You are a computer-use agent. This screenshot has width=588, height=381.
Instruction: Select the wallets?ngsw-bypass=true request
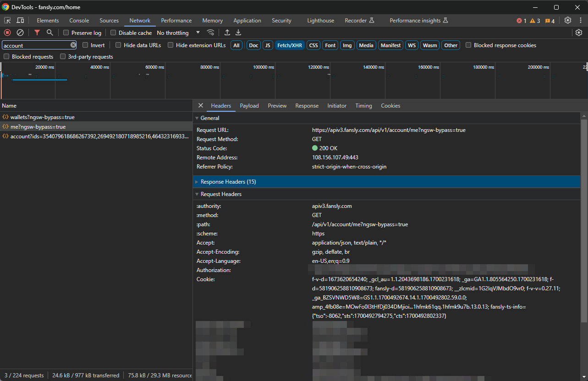click(x=42, y=118)
